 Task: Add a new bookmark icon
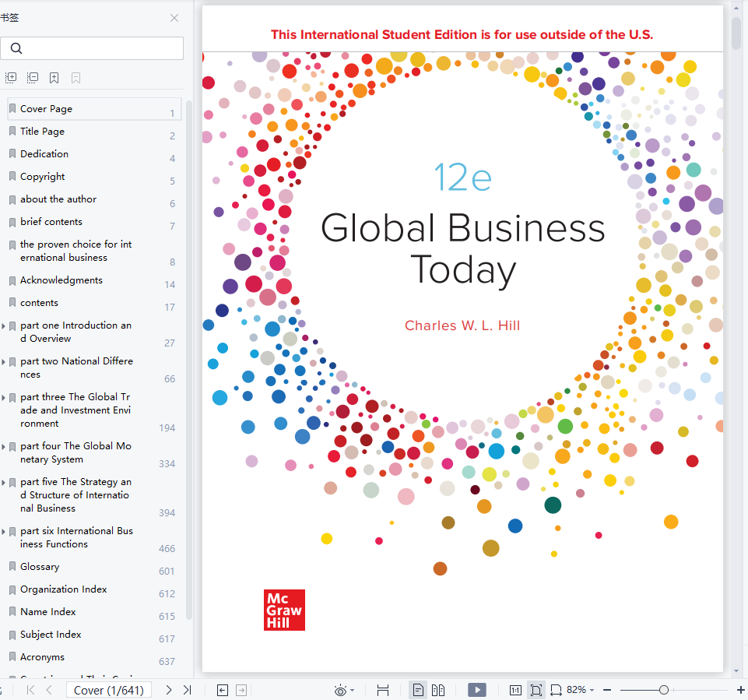click(54, 78)
